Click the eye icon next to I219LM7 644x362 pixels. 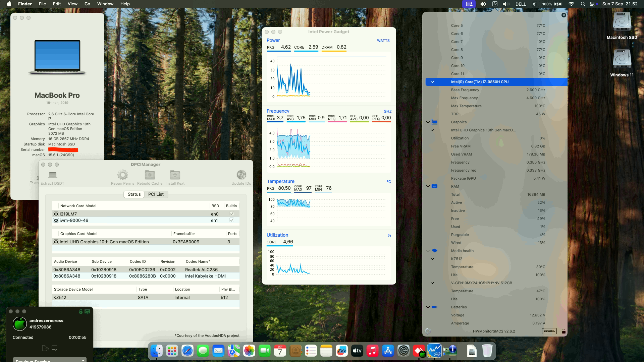pyautogui.click(x=56, y=214)
